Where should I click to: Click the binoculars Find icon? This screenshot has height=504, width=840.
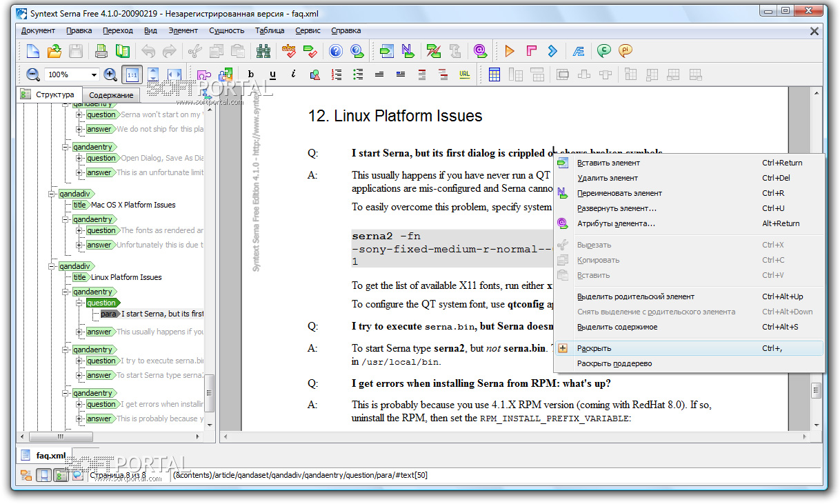(263, 51)
